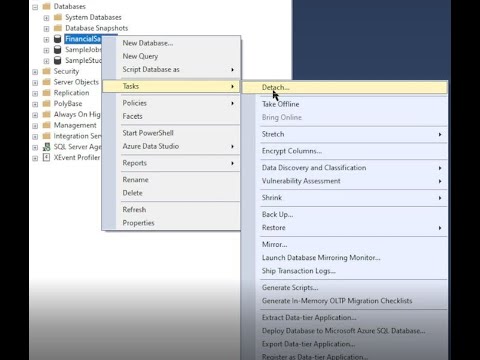Select Generate Scripts... task
Viewport: 480px width, 360px height.
point(345,288)
